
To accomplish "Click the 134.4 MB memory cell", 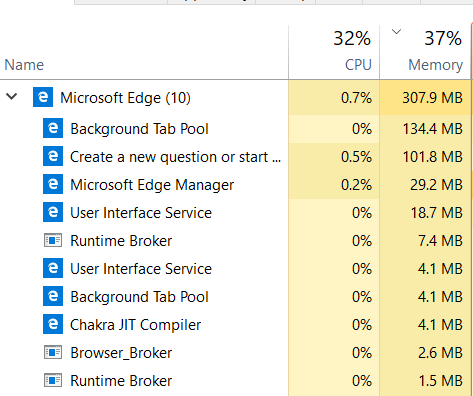I will point(425,129).
